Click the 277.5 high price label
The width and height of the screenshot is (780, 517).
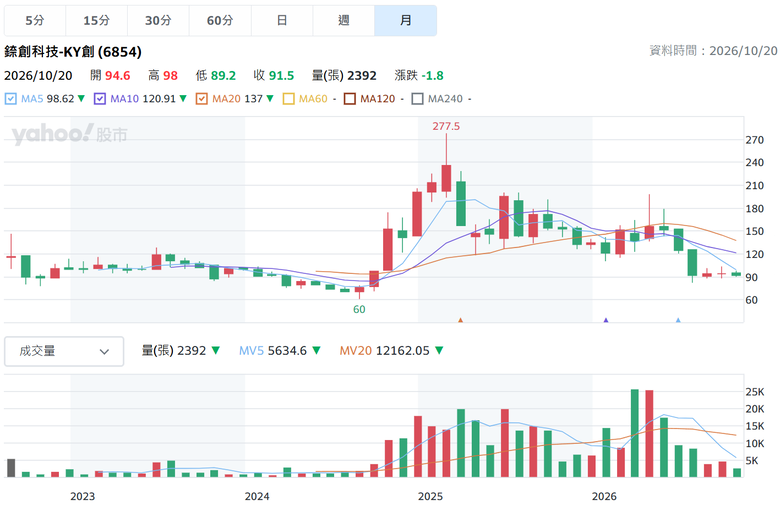(x=446, y=126)
